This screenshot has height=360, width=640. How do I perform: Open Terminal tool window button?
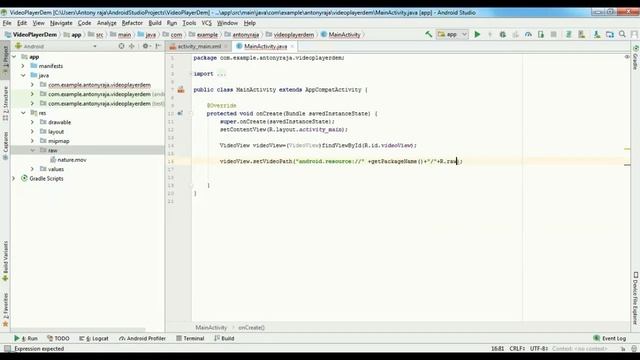[x=190, y=338]
